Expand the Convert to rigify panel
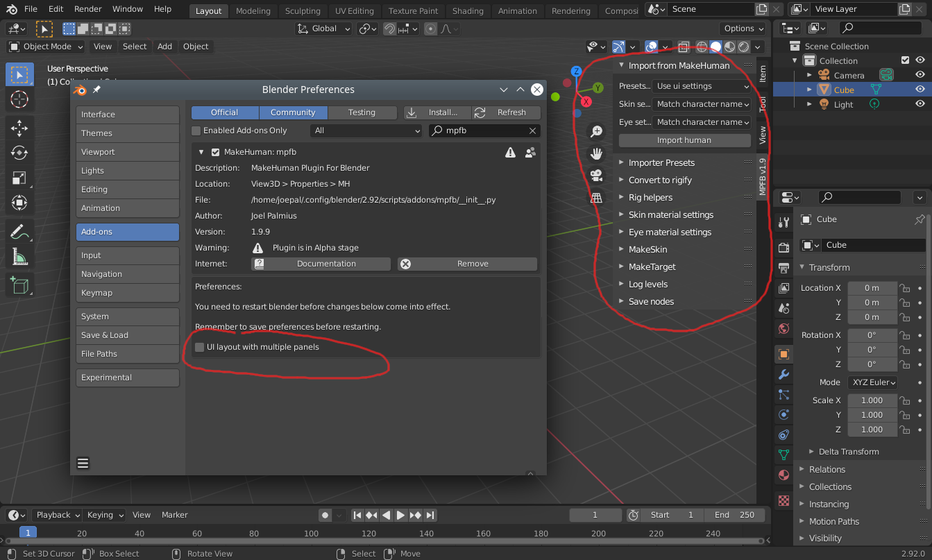The height and width of the screenshot is (560, 932). click(x=660, y=180)
